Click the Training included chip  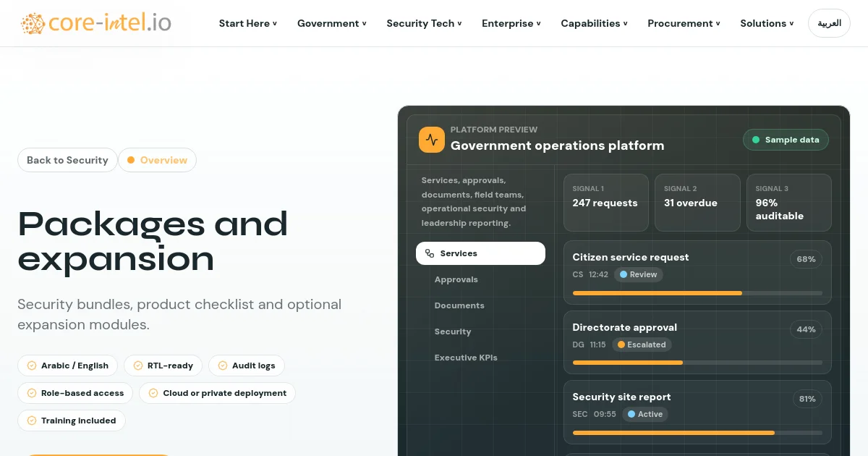[72, 421]
